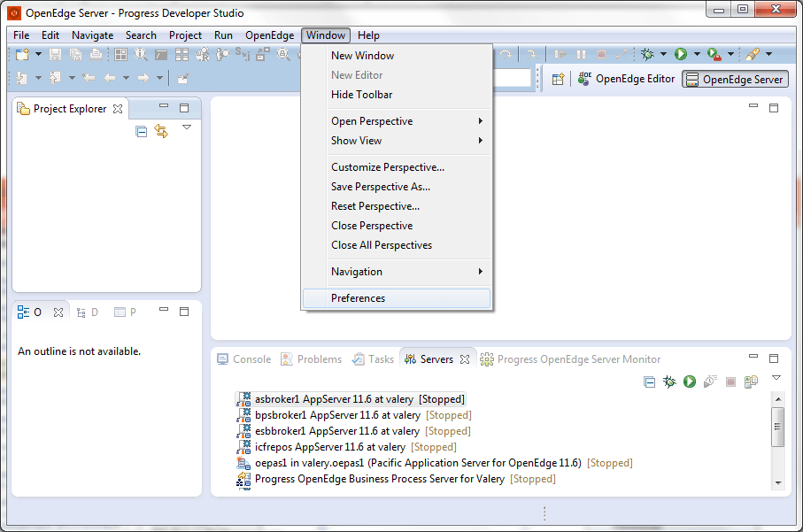Click the four-pane grid icon in toolbar
Image resolution: width=803 pixels, height=532 pixels.
point(121,54)
